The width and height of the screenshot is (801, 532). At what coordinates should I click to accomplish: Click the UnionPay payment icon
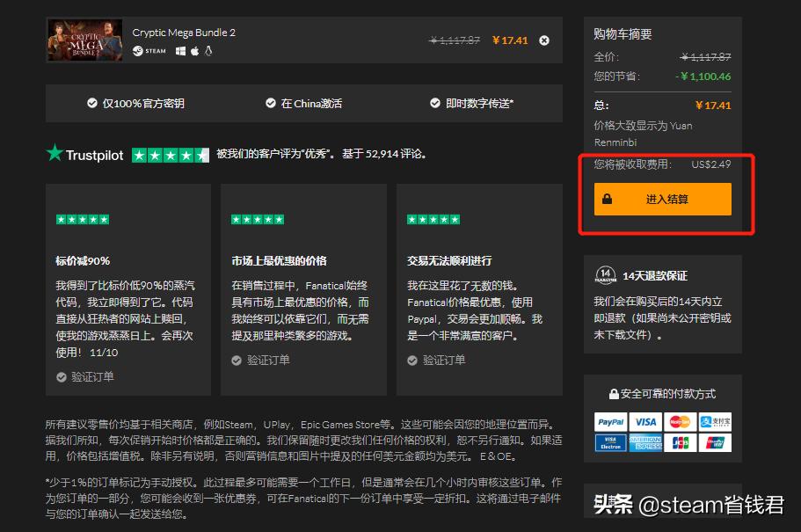[715, 442]
